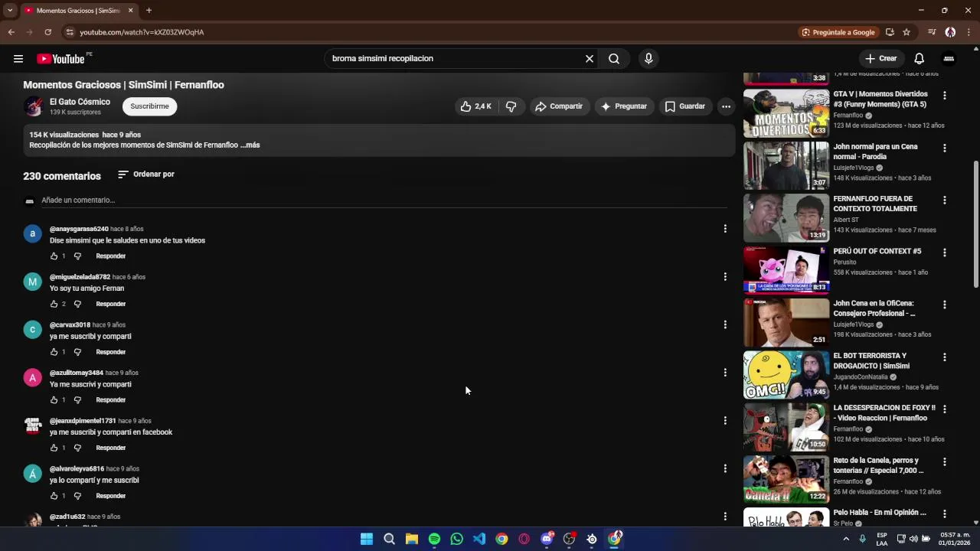This screenshot has width=980, height=551.
Task: Open the Windows Start menu
Action: click(367, 540)
